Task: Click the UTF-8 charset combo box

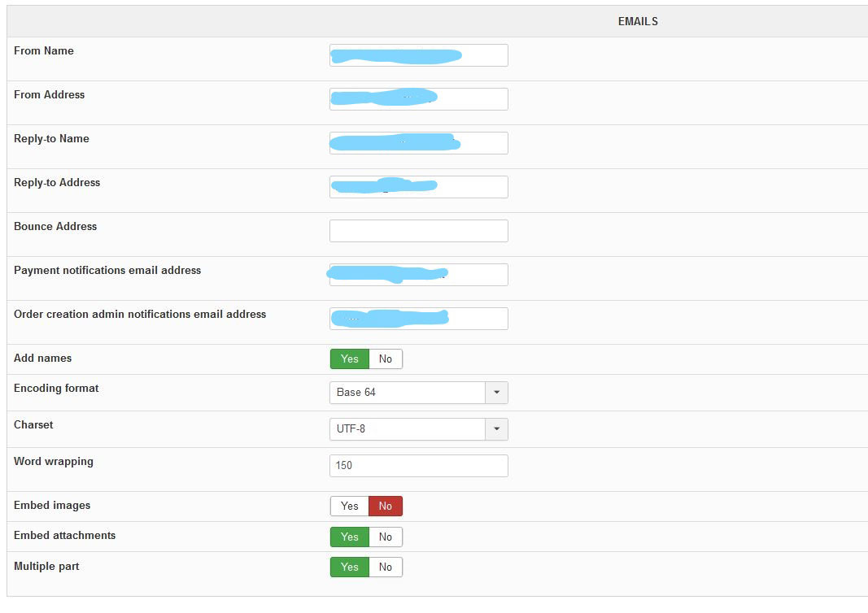Action: tap(407, 429)
